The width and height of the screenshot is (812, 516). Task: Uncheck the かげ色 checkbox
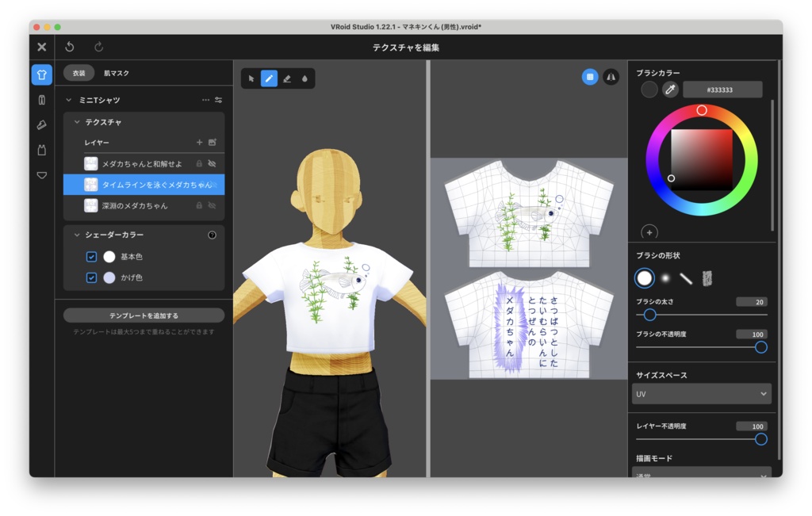91,278
